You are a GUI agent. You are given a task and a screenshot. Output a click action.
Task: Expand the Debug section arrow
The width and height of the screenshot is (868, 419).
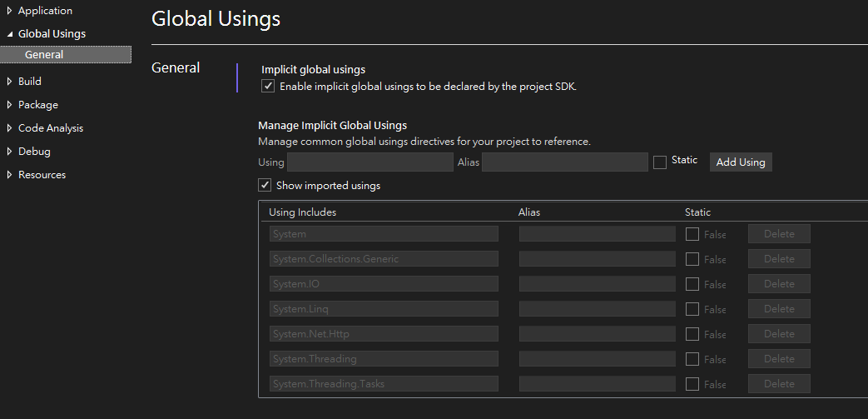[x=9, y=152]
